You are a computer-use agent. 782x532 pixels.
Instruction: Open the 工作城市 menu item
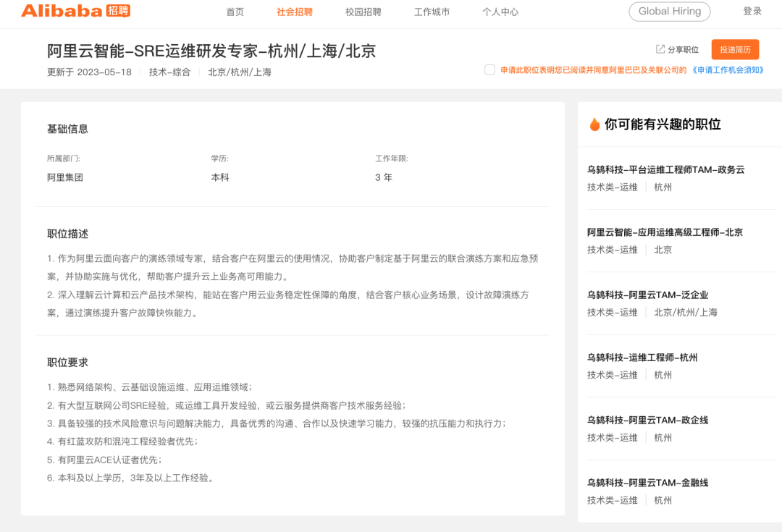click(432, 12)
